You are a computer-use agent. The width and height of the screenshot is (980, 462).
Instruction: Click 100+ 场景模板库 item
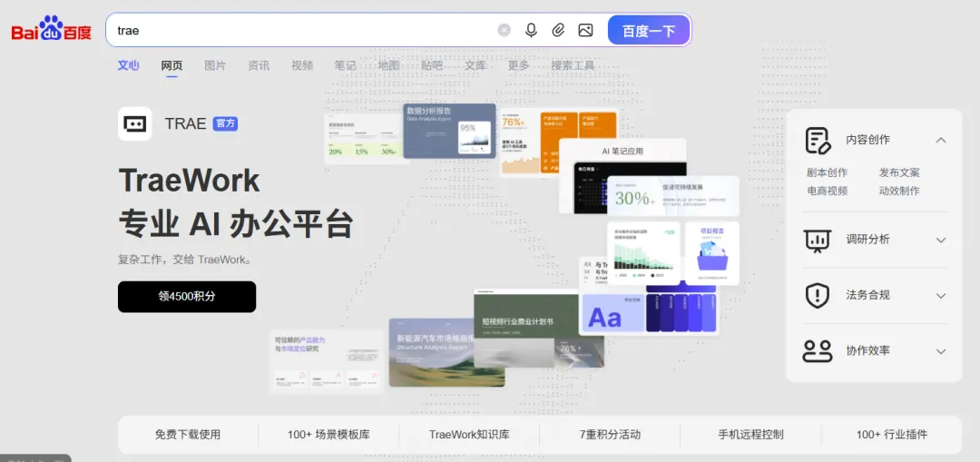tap(328, 435)
